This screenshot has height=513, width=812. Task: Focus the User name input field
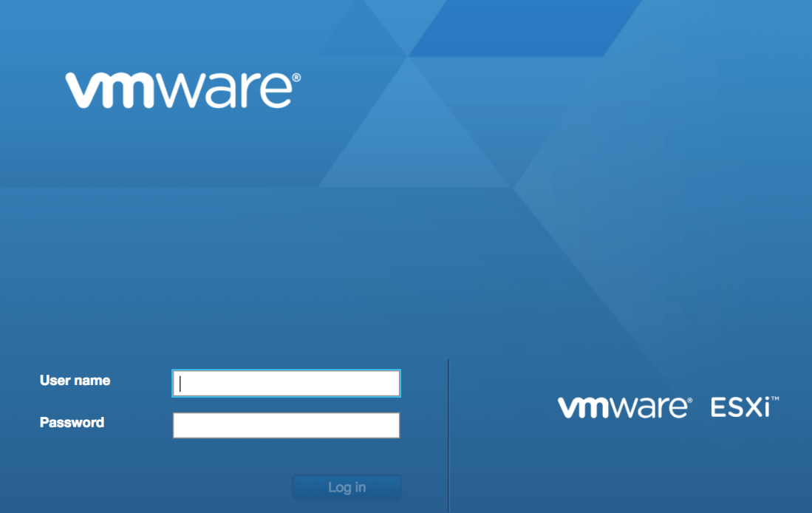pyautogui.click(x=287, y=384)
